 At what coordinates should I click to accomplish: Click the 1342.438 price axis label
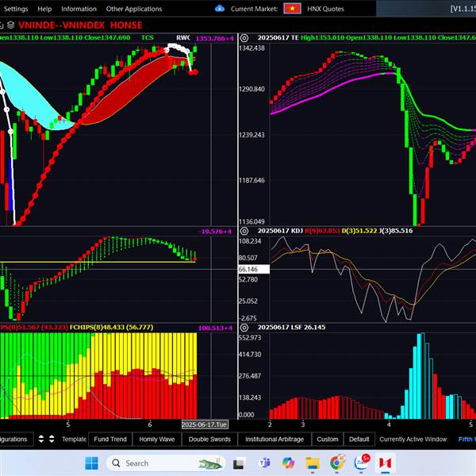tap(251, 48)
